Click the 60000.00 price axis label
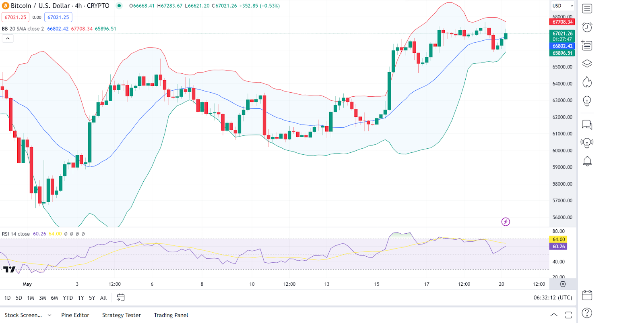 562,150
